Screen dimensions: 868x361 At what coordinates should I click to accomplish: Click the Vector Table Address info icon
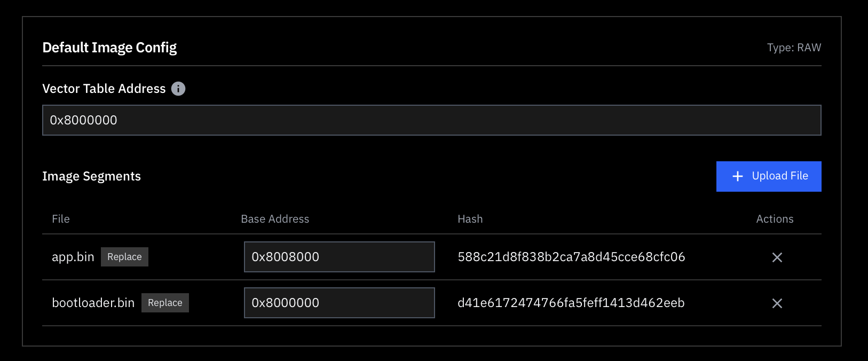tap(178, 89)
